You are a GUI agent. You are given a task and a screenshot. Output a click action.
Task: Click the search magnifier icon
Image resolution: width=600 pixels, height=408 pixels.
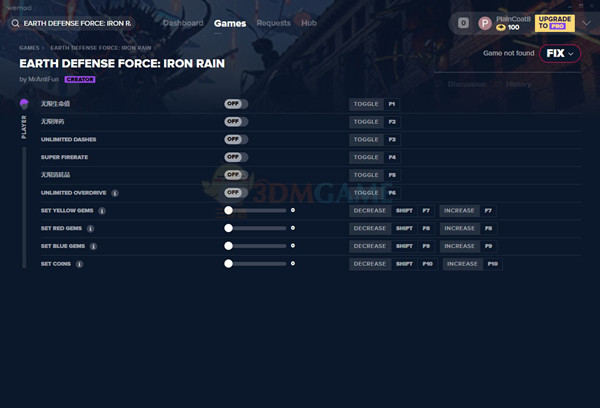15,23
